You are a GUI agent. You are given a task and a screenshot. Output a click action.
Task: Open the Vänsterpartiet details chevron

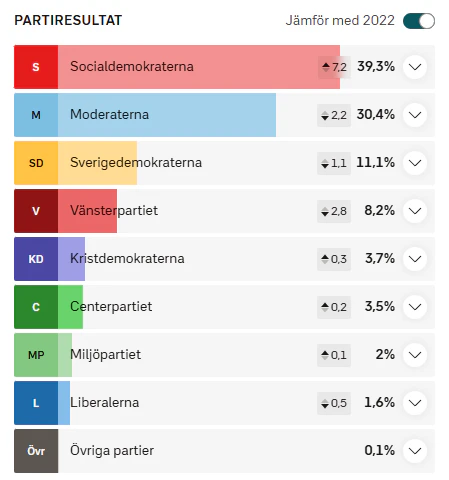click(415, 211)
